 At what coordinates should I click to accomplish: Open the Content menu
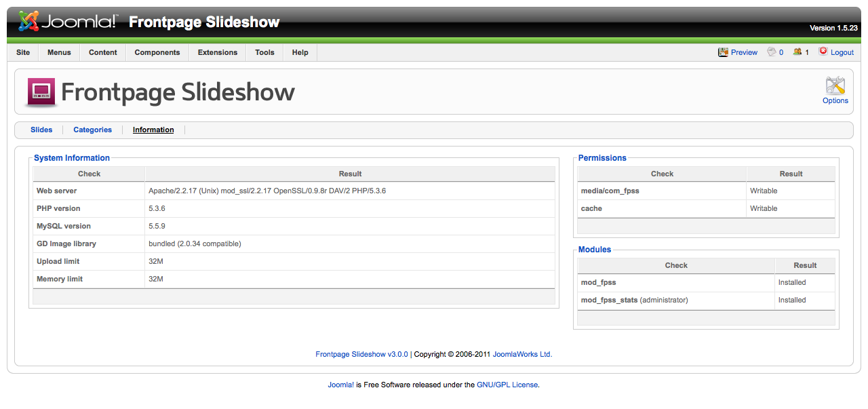coord(103,52)
